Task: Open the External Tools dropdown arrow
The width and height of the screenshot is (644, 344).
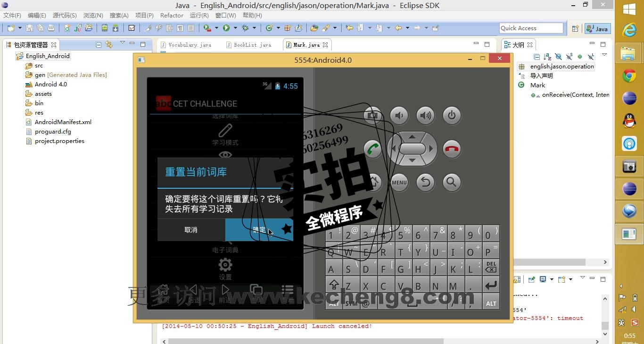Action: 216,28
